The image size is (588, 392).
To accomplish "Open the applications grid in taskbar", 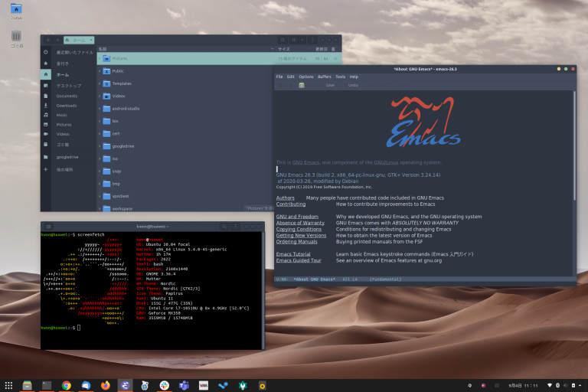I will [8, 385].
